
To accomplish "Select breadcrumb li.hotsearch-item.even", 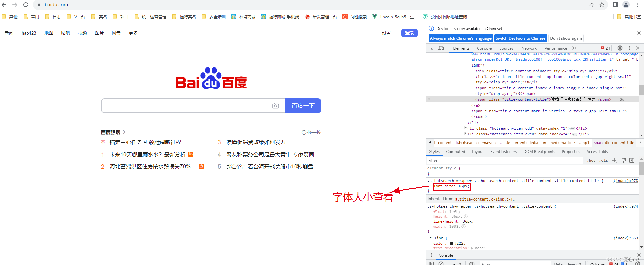I will [x=476, y=143].
